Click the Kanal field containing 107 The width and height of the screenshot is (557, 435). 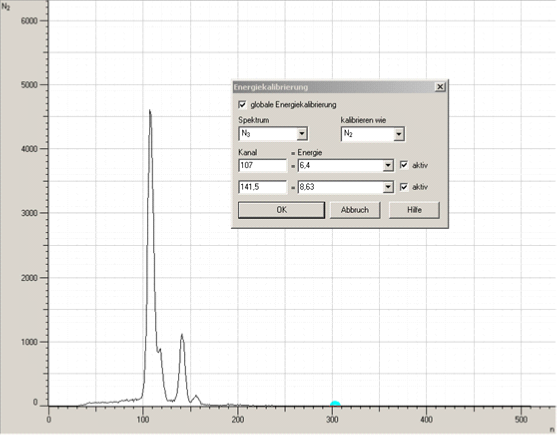pos(262,165)
